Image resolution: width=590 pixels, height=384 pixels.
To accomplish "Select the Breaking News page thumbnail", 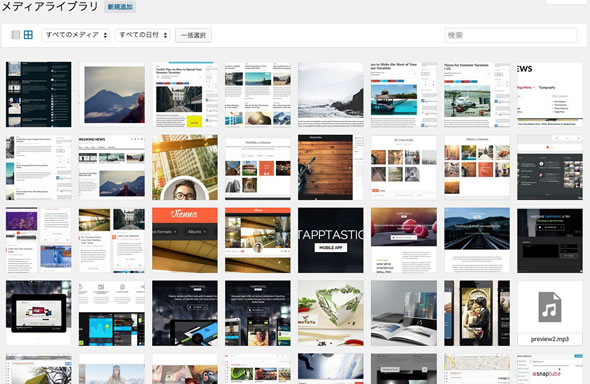I will [112, 167].
